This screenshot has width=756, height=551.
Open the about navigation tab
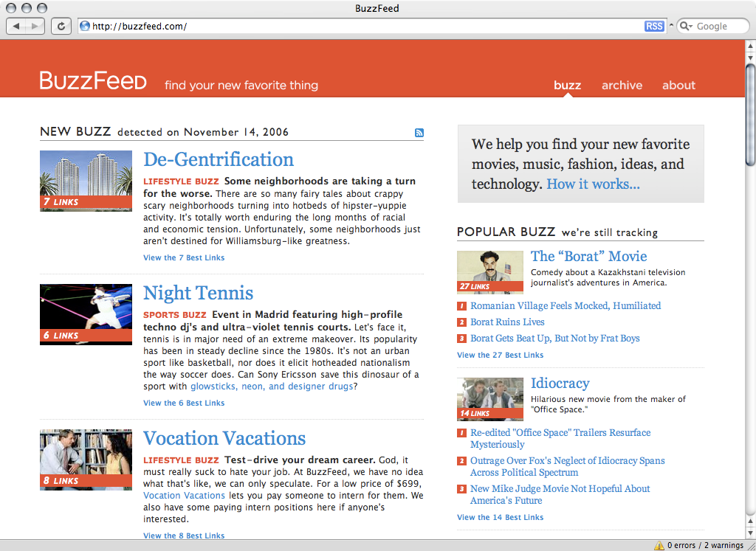(679, 86)
